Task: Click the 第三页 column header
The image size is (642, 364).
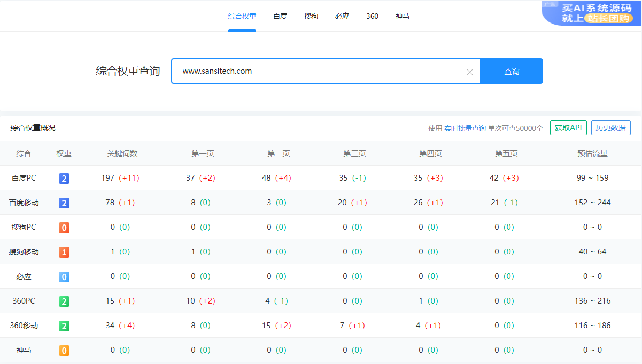Action: (355, 153)
